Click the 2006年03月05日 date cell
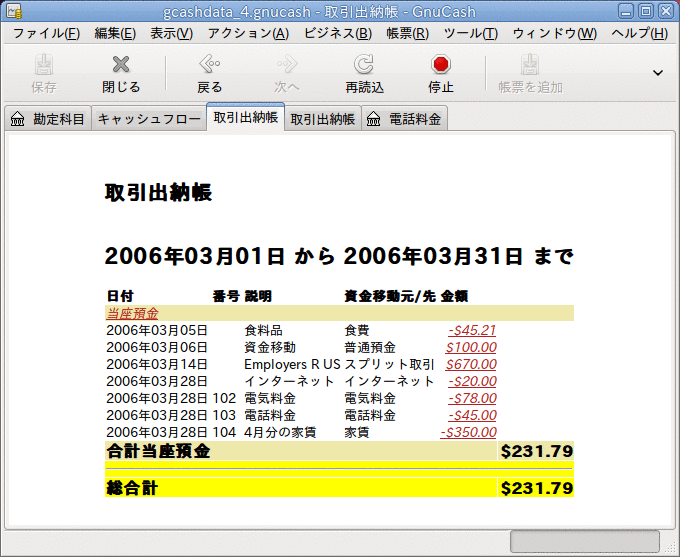Image resolution: width=680 pixels, height=557 pixels. coord(157,330)
